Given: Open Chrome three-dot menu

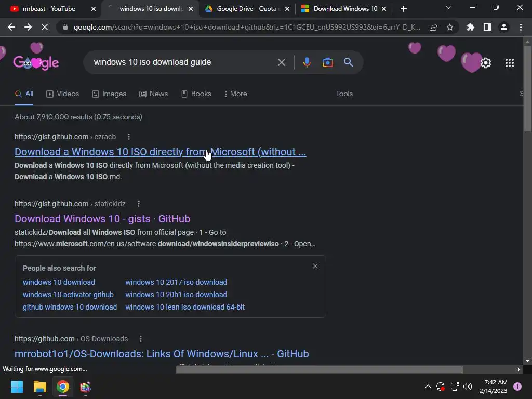Looking at the screenshot, I should [x=521, y=27].
